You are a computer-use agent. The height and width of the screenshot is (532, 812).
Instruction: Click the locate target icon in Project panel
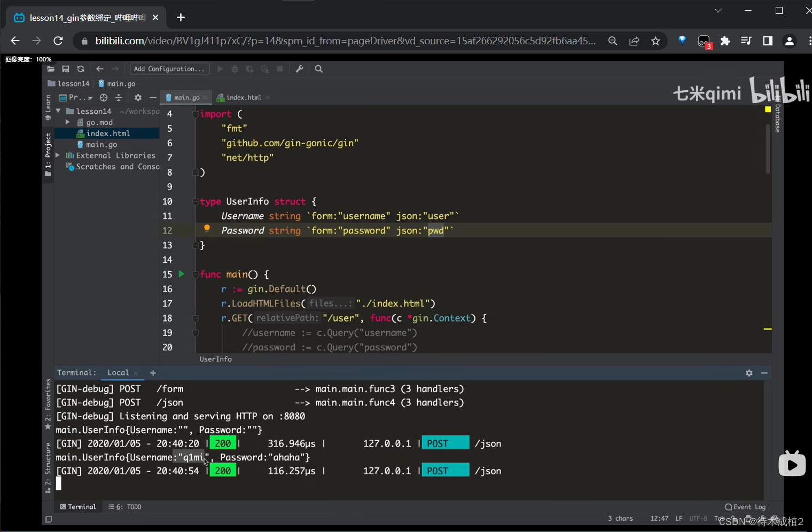(x=104, y=98)
